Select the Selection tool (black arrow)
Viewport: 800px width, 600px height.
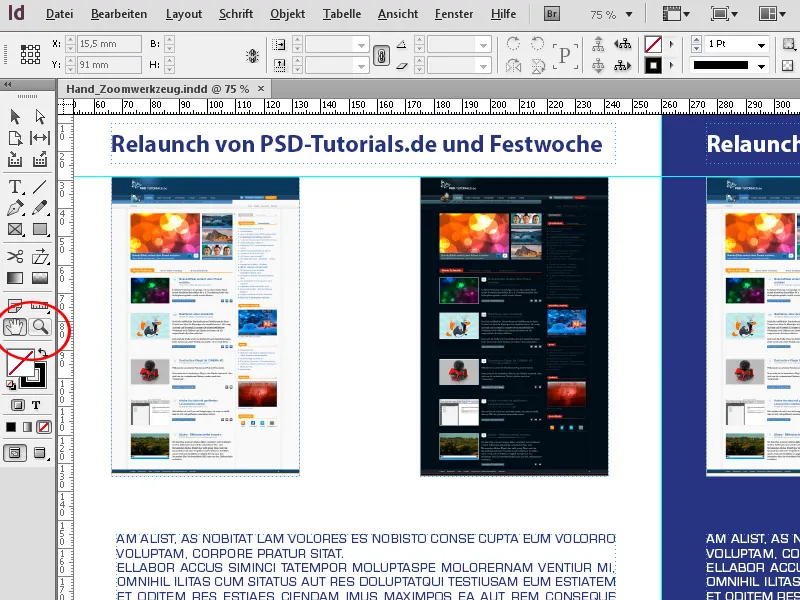15,117
